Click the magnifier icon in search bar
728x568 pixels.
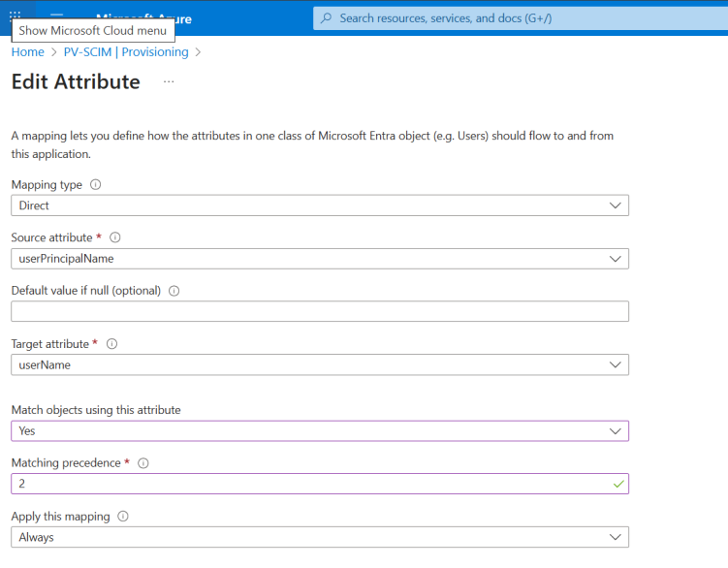(327, 18)
